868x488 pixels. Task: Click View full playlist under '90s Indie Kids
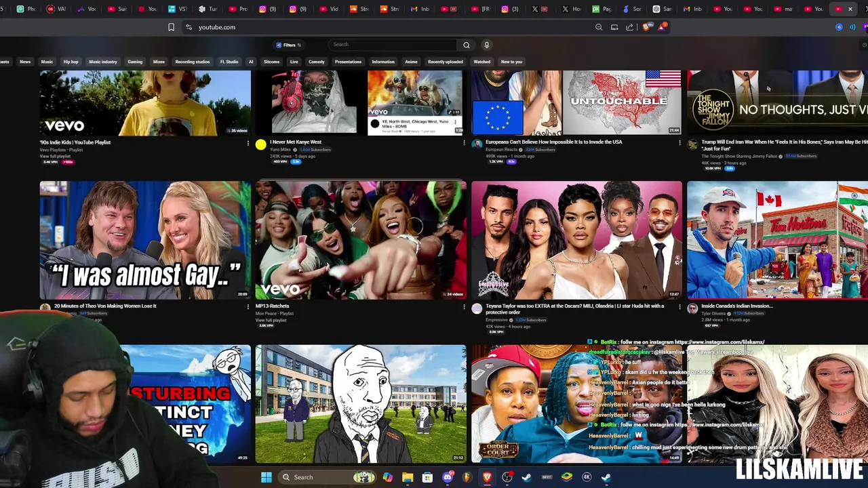pos(55,157)
